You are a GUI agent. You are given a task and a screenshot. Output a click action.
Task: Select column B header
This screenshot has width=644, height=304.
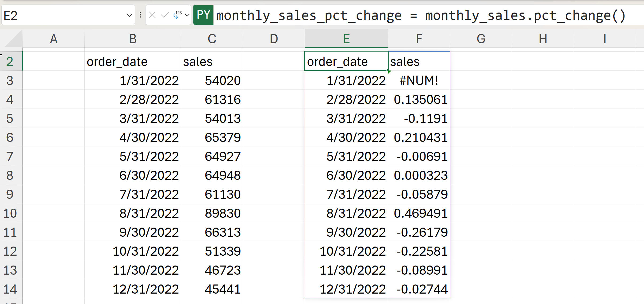(x=133, y=39)
